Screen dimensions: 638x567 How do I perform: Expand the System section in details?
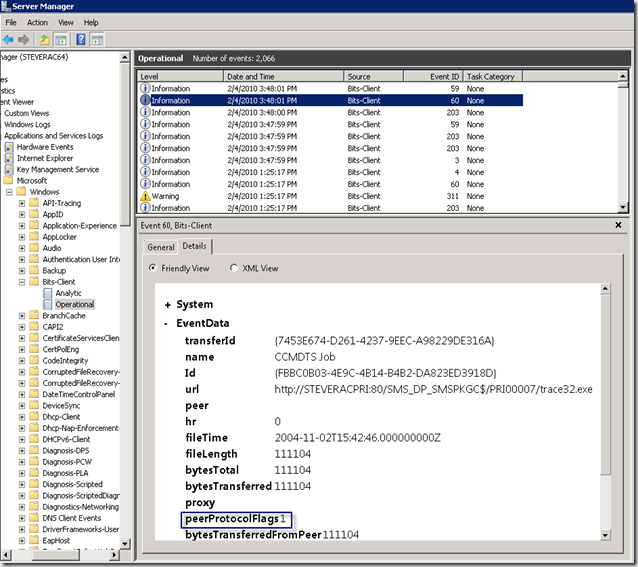point(167,304)
